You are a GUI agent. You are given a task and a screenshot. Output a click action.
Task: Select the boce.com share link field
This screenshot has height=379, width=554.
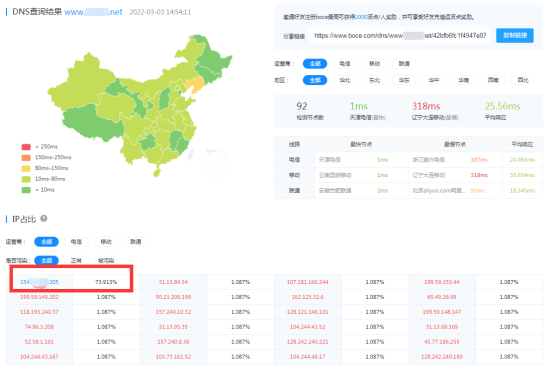tap(400, 35)
